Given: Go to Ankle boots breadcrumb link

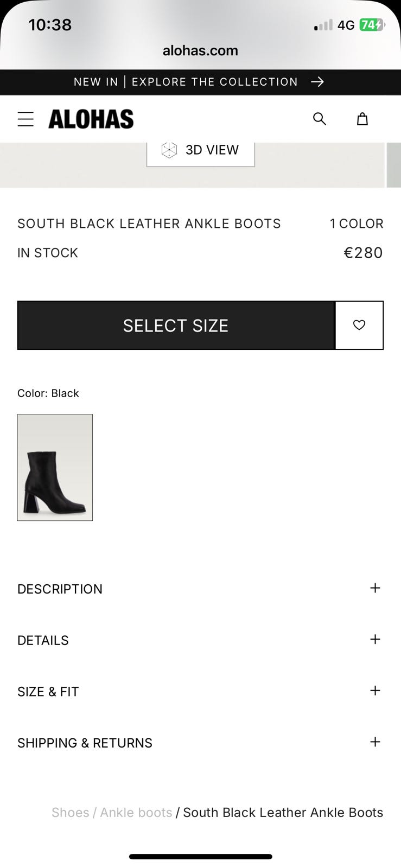Looking at the screenshot, I should (136, 812).
